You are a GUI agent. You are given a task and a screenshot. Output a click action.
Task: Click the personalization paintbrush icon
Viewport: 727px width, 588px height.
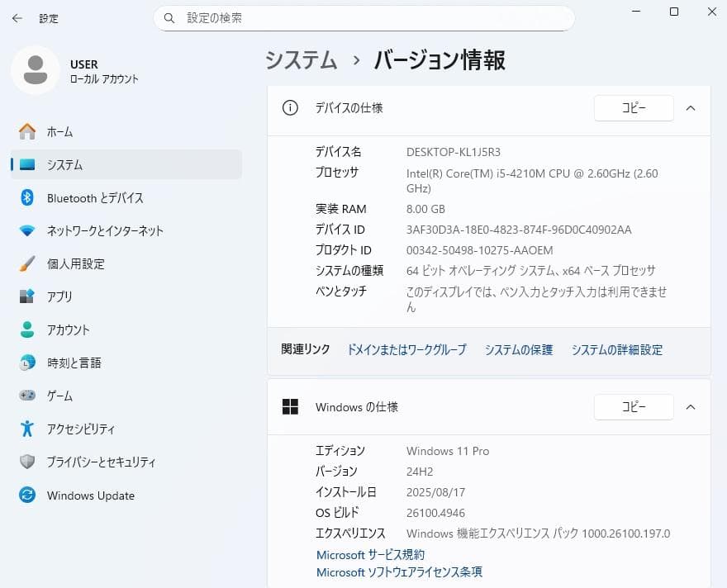pyautogui.click(x=27, y=263)
